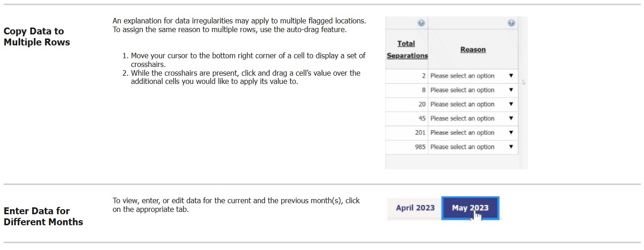This screenshot has width=644, height=250.
Task: Select the May 2023 tab
Action: point(470,208)
